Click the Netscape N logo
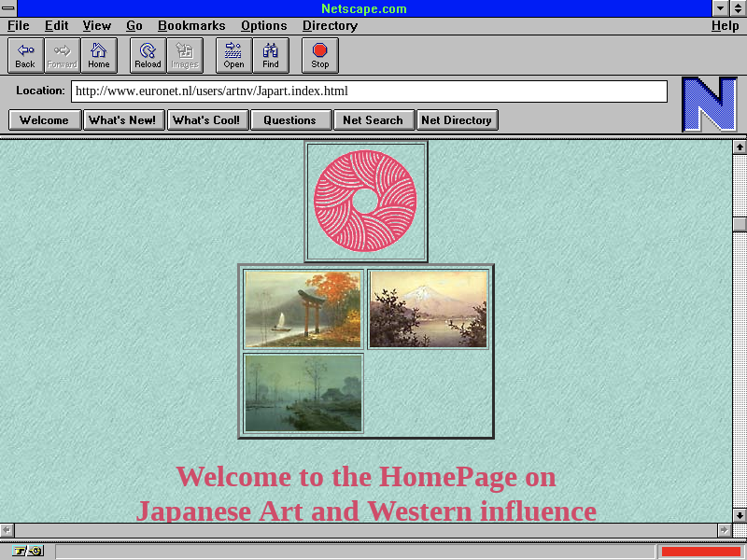747x560 pixels. point(709,104)
